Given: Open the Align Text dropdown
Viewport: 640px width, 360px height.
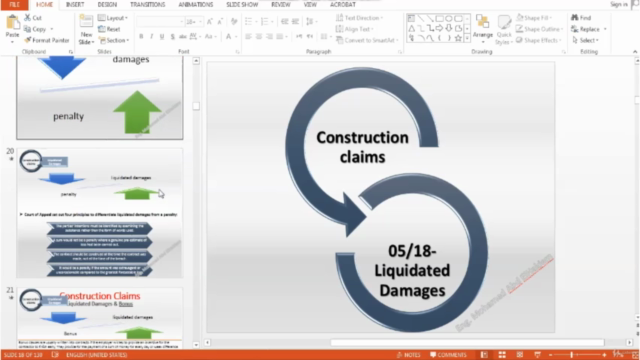Looking at the screenshot, I should point(355,29).
